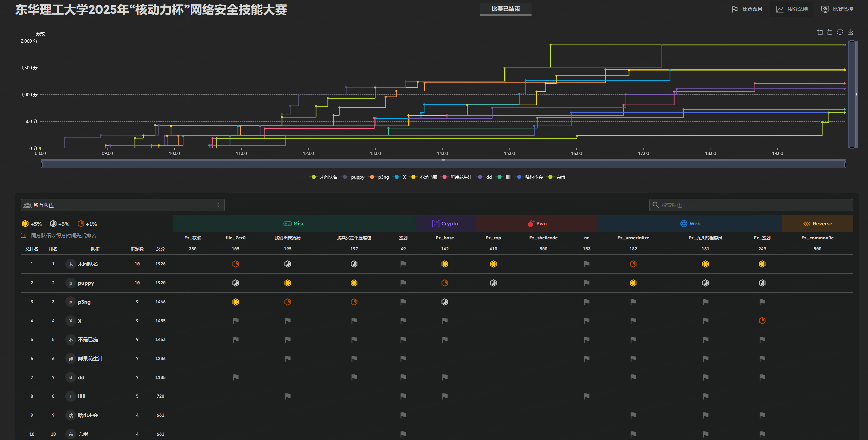Click the chart restore refresh icon

click(840, 32)
